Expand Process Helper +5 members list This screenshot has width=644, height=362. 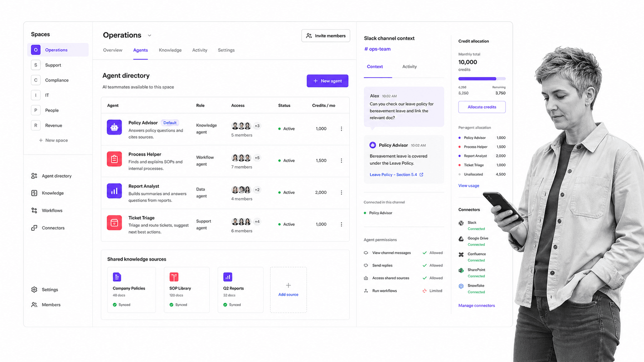click(257, 158)
